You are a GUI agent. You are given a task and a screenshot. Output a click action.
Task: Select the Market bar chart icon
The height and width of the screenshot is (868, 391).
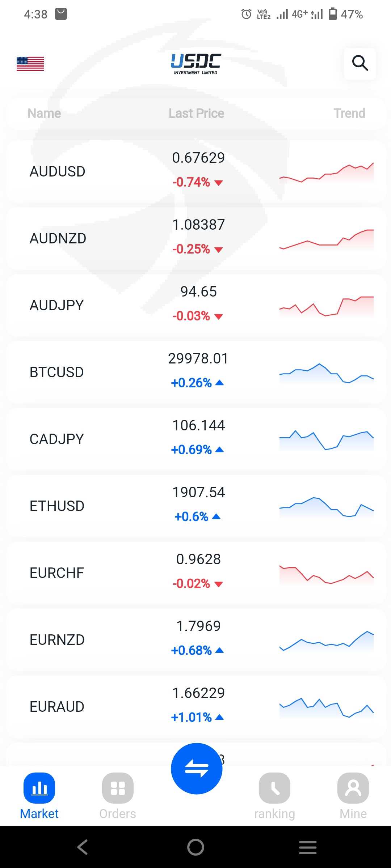pos(39,788)
